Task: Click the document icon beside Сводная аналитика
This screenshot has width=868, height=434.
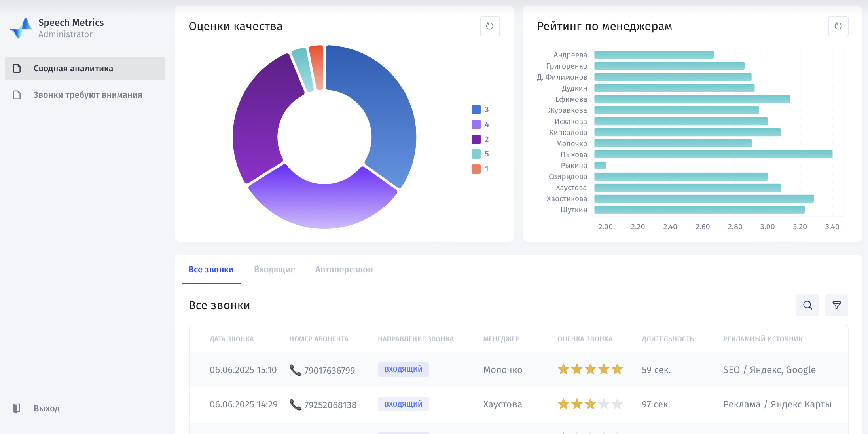Action: (x=17, y=69)
